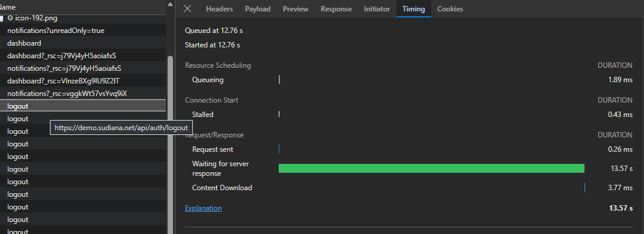This screenshot has height=234, width=644.
Task: Open the Preview tab
Action: [x=296, y=8]
